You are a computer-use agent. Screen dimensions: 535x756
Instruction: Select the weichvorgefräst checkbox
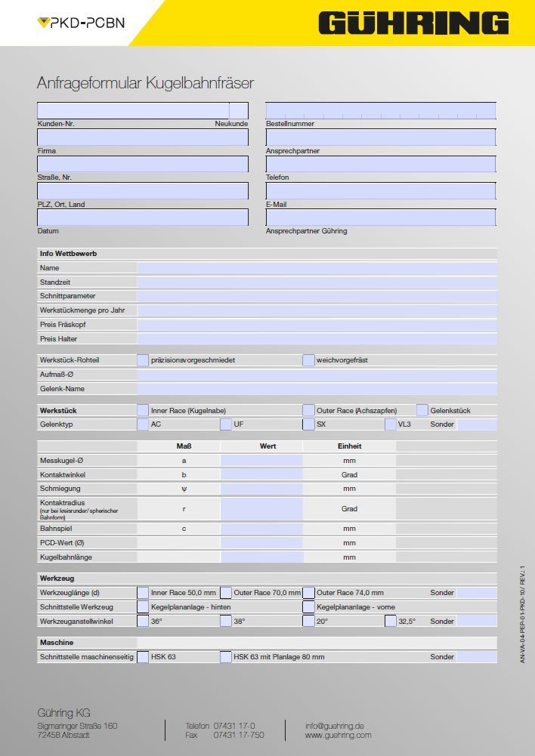click(x=308, y=360)
